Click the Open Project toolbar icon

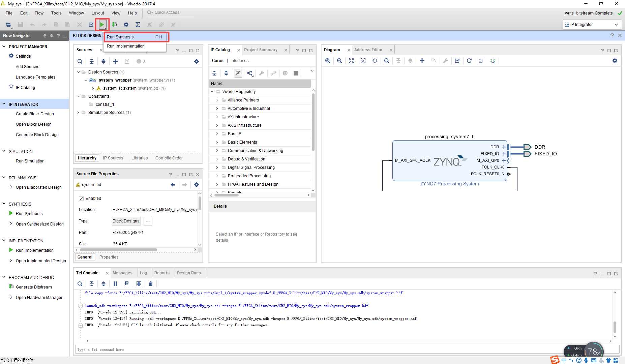(8, 25)
